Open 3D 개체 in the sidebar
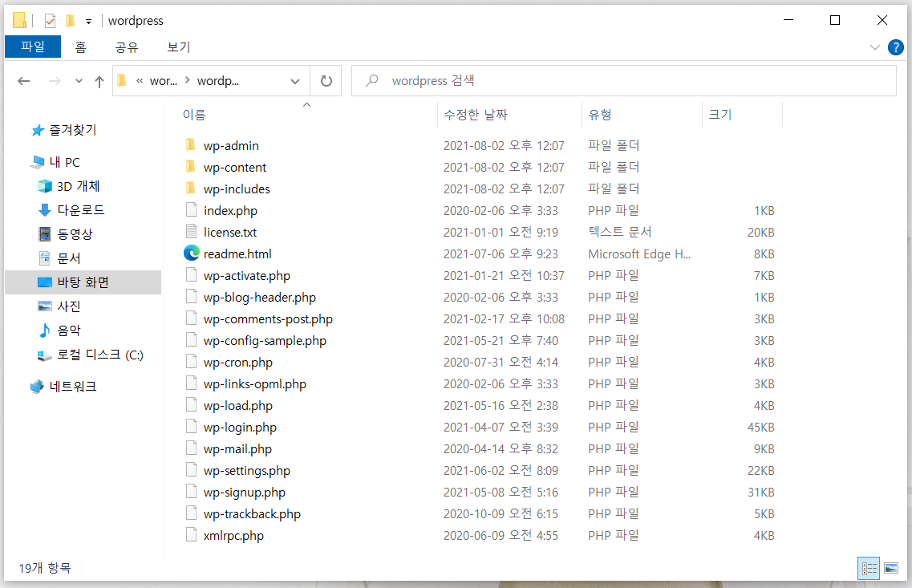 (x=79, y=186)
